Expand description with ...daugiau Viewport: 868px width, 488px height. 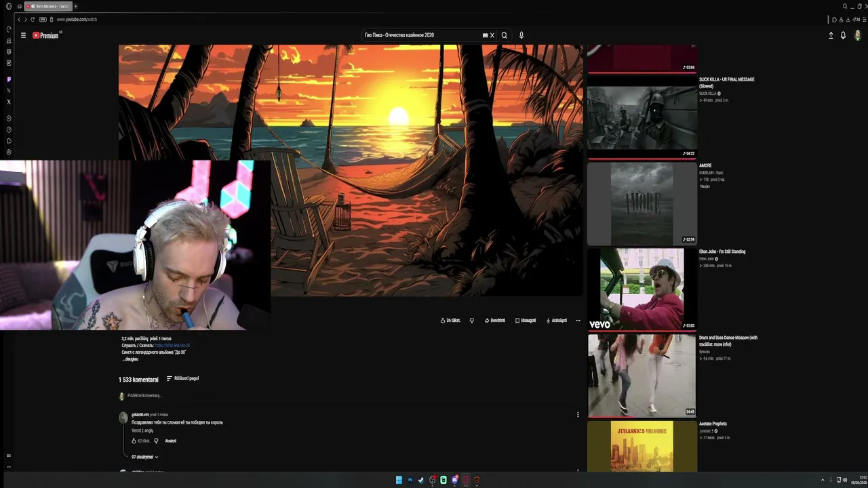tap(130, 359)
